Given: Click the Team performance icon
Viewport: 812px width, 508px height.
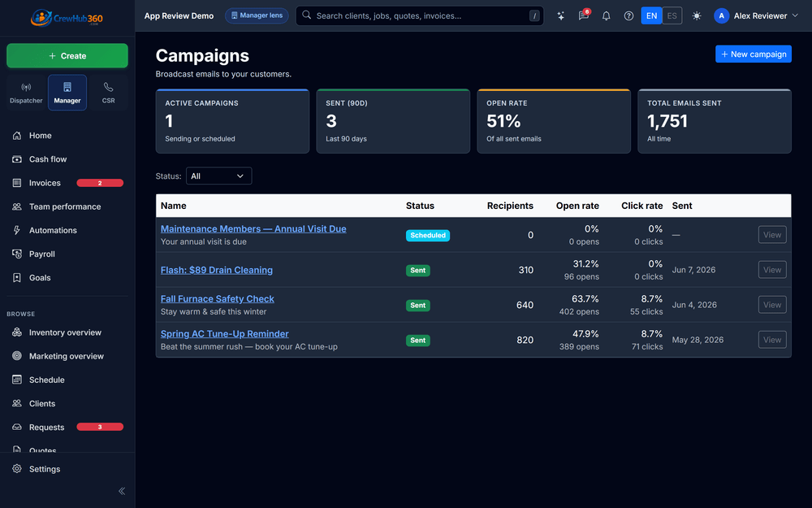Looking at the screenshot, I should 17,206.
